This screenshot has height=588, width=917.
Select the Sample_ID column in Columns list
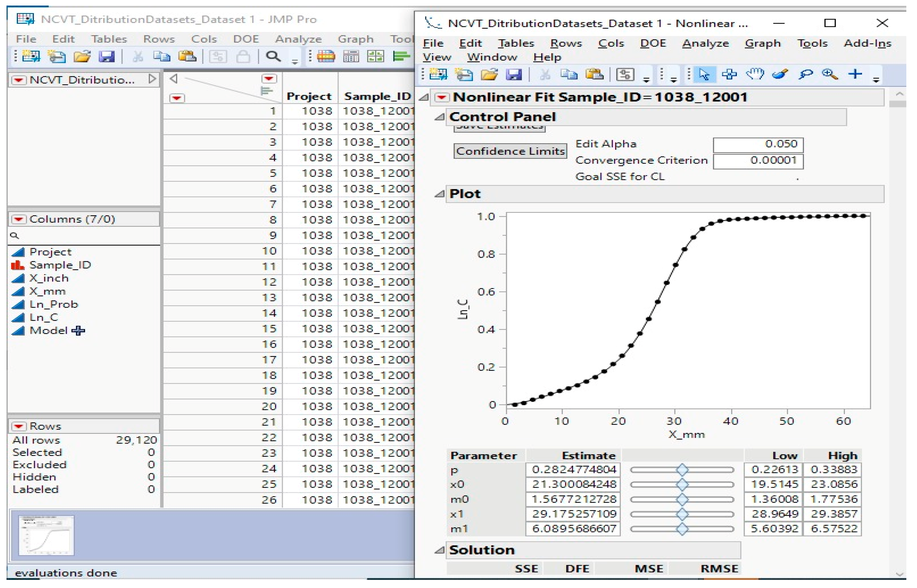[60, 265]
